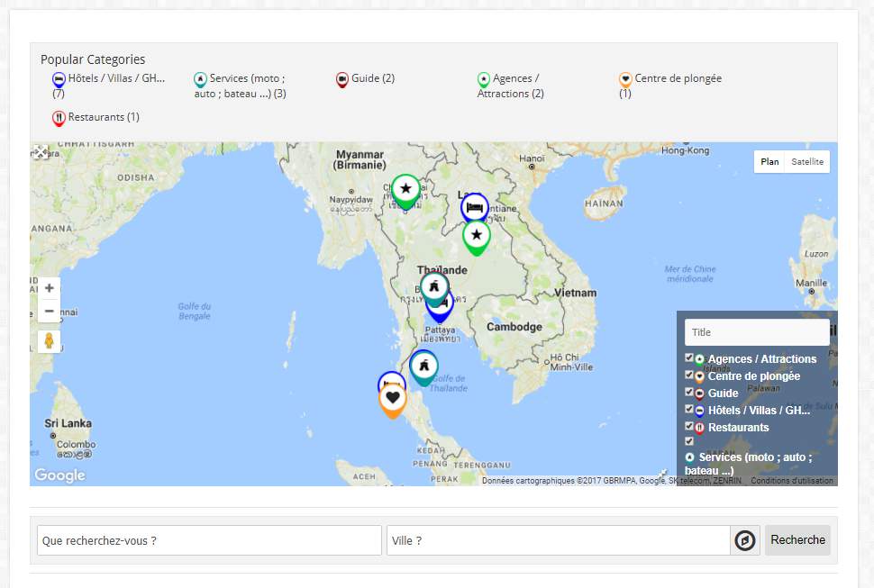
Task: Zoom out the map with minus button
Action: tap(49, 311)
